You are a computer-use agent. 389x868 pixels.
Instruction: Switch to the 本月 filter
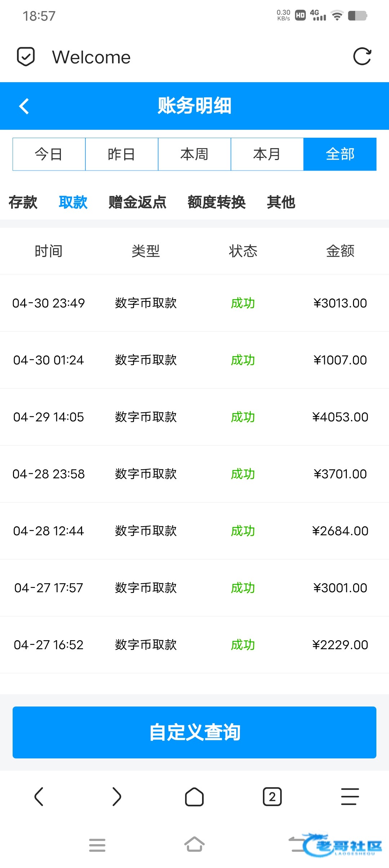[267, 154]
